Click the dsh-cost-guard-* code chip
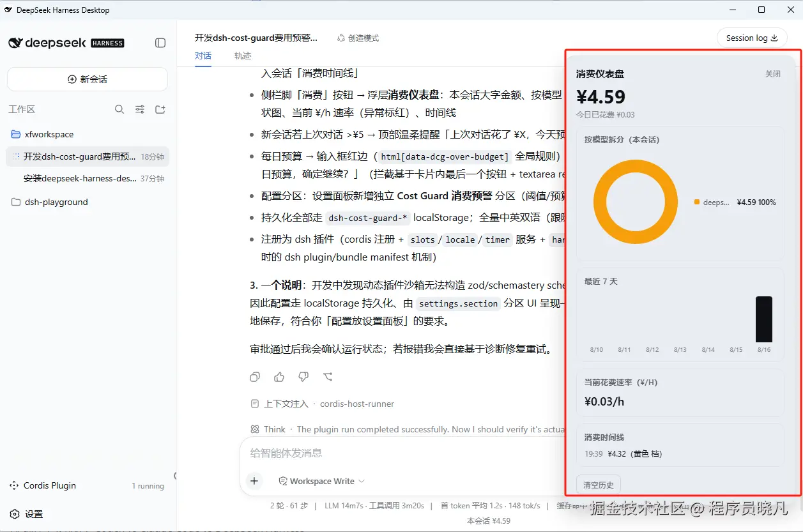 (x=367, y=218)
